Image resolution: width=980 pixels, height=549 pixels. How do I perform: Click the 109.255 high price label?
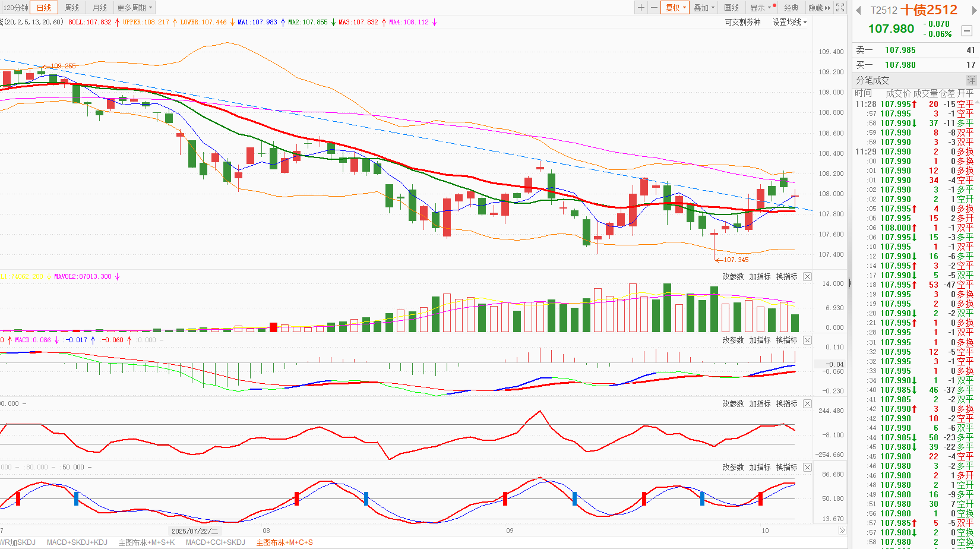coord(63,66)
